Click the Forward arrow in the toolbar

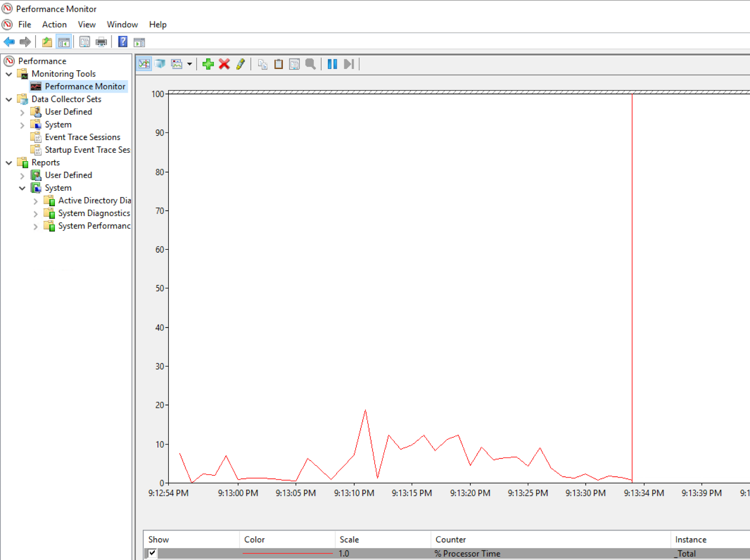click(x=25, y=42)
